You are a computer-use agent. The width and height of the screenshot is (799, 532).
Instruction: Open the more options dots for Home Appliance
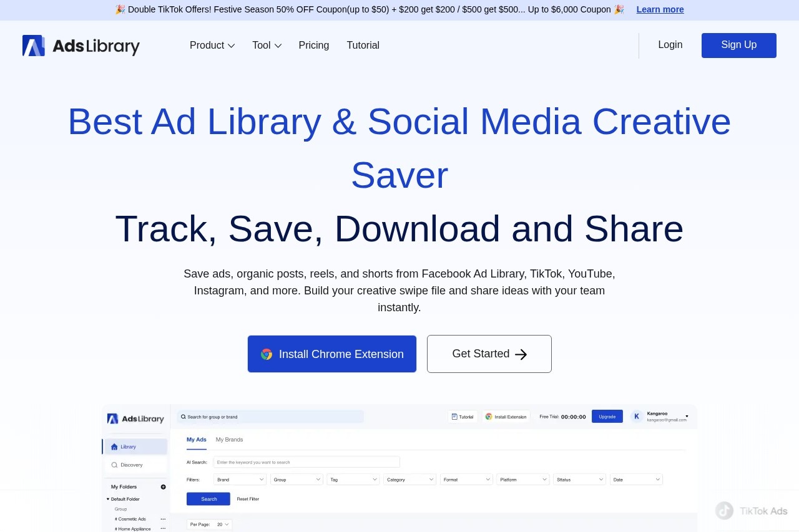click(x=163, y=529)
